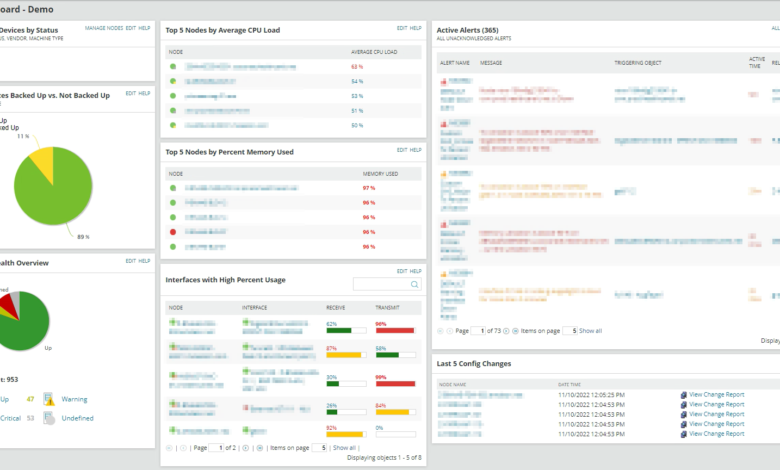Click the RECEIVE column header in Interfaces
Screen dimensions: 780x470
coord(336,307)
